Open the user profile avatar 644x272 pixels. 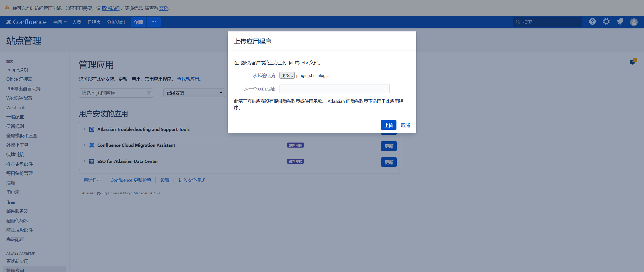point(634,22)
